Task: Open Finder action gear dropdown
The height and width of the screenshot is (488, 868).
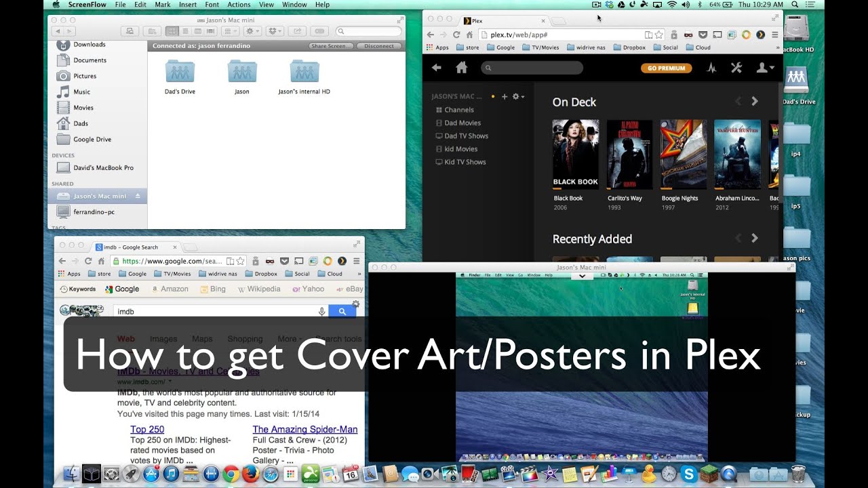Action: tap(252, 31)
